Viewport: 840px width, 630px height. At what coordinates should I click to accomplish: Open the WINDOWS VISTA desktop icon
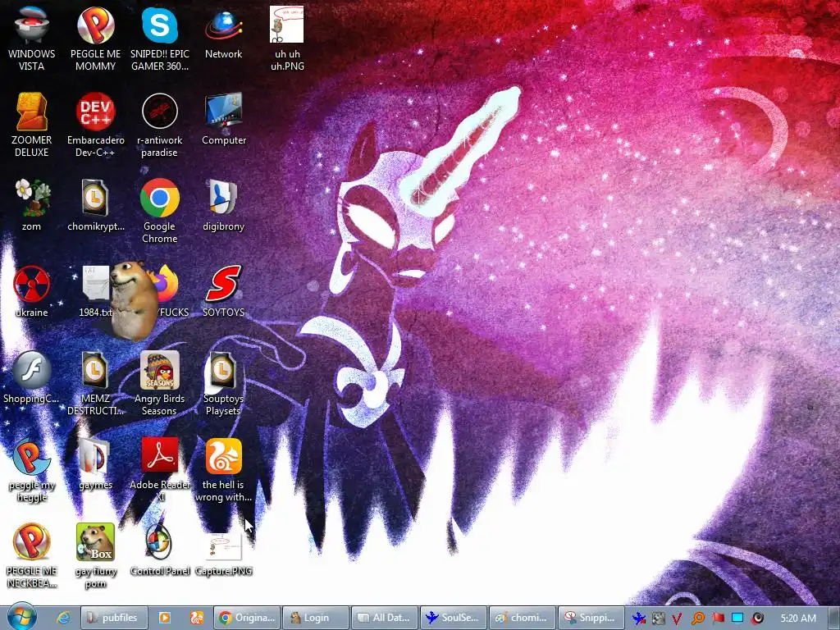tap(31, 38)
